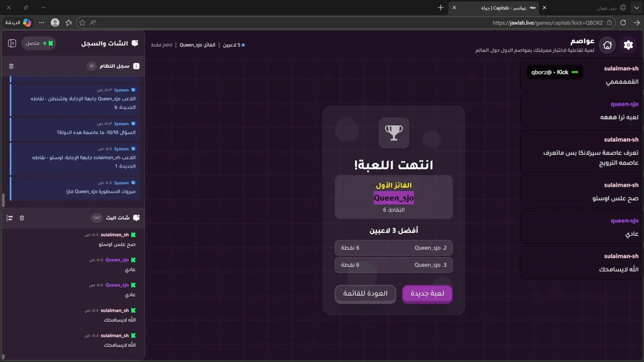The height and width of the screenshot is (362, 644).
Task: Click the stream chat bubble icon
Action: 136,218
